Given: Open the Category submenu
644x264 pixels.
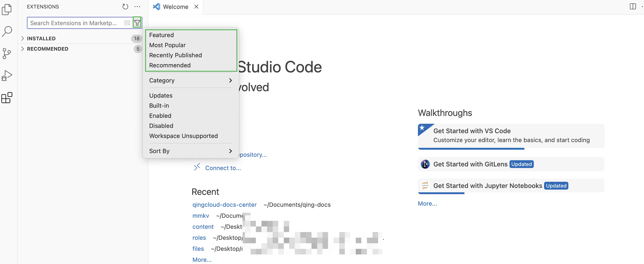Looking at the screenshot, I should (x=191, y=80).
